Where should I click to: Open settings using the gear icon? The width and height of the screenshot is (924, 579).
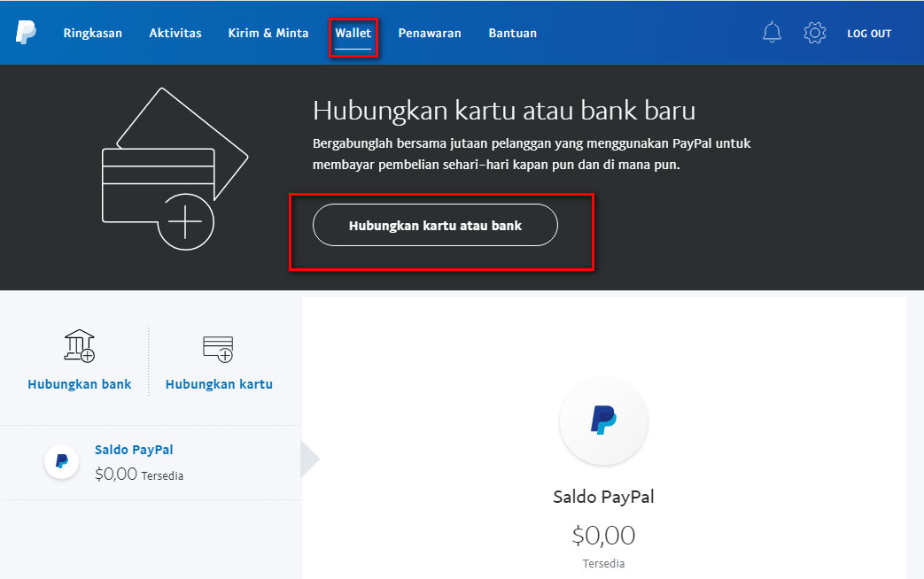814,32
